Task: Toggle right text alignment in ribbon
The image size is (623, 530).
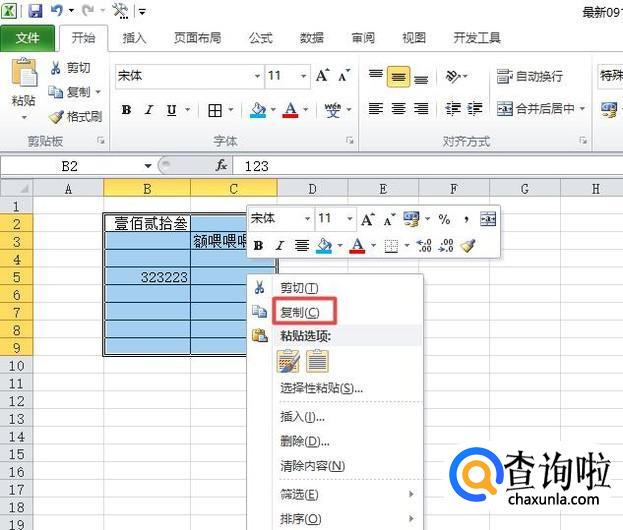Action: [421, 108]
